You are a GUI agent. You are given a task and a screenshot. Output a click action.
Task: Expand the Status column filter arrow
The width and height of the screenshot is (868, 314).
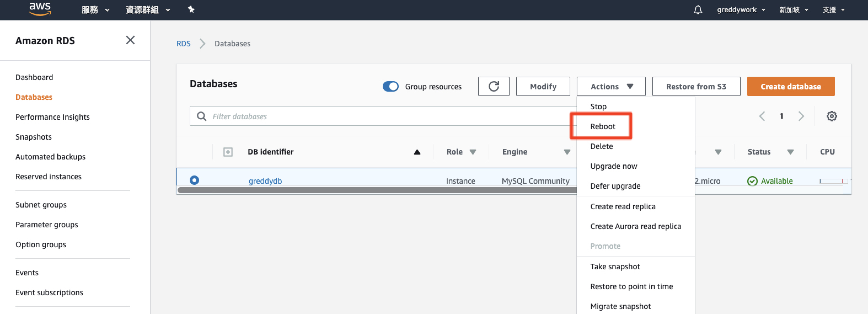click(x=790, y=152)
